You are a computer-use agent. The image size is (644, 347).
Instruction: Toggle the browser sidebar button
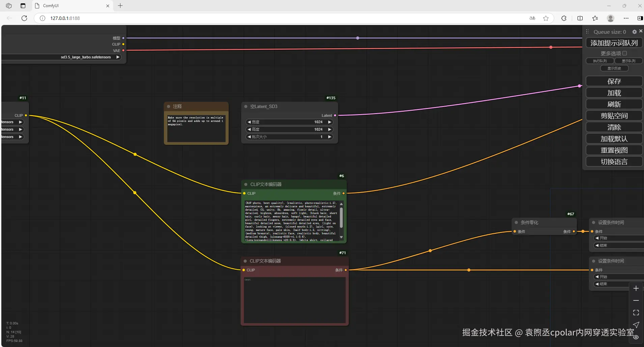[640, 18]
